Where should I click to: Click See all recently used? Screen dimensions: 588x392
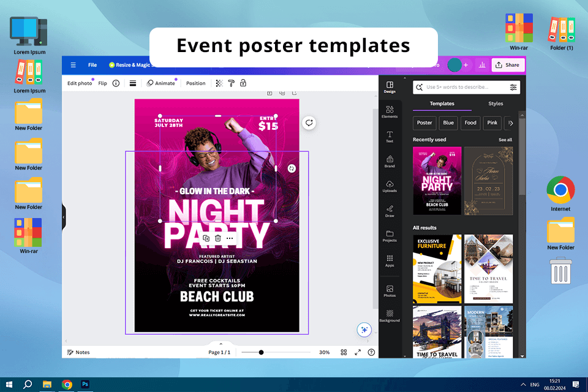coord(505,140)
